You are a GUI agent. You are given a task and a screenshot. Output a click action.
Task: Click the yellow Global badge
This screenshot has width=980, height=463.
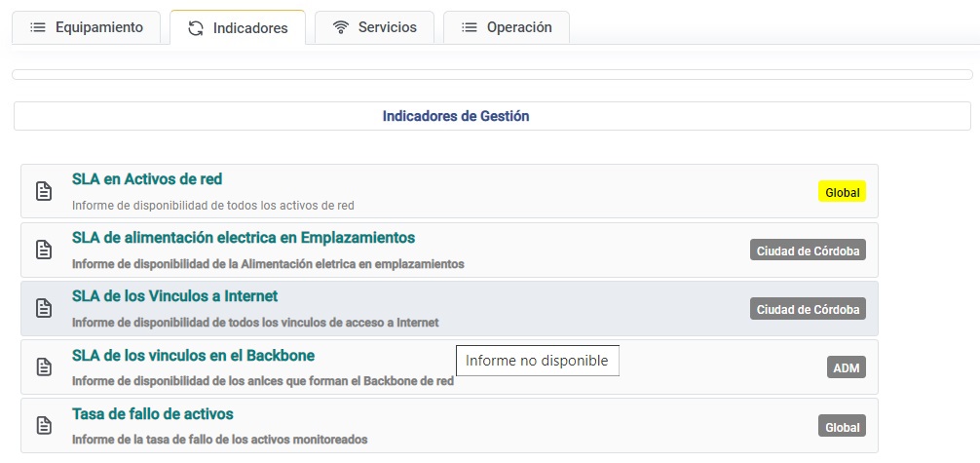[x=842, y=192]
